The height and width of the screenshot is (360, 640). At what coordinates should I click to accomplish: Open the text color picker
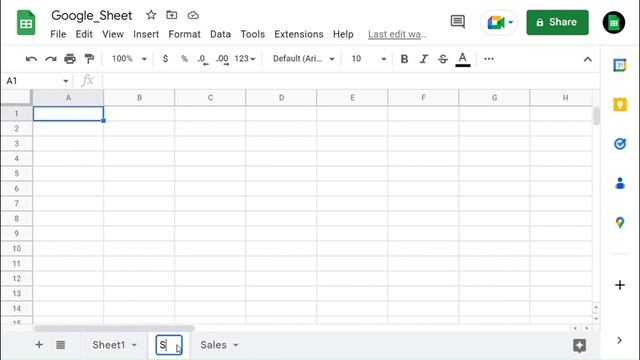click(x=462, y=60)
